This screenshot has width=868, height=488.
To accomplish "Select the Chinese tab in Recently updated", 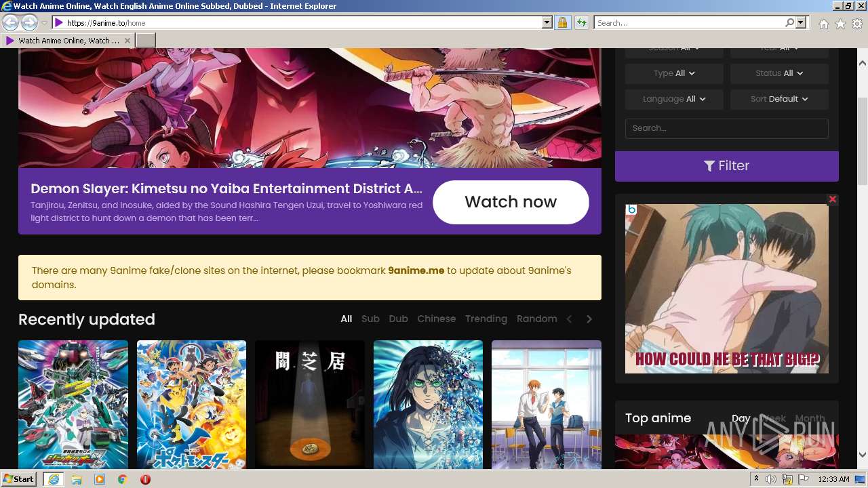I will point(437,319).
